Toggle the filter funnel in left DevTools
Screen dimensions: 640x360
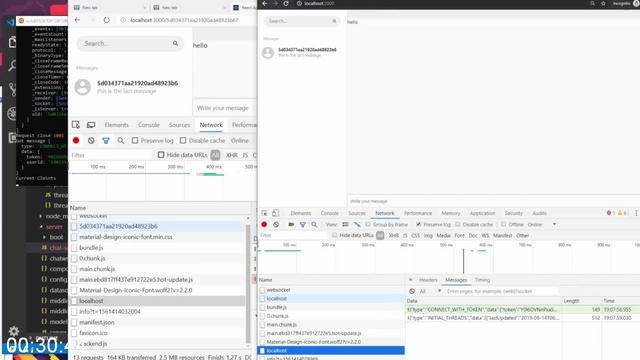[106, 140]
